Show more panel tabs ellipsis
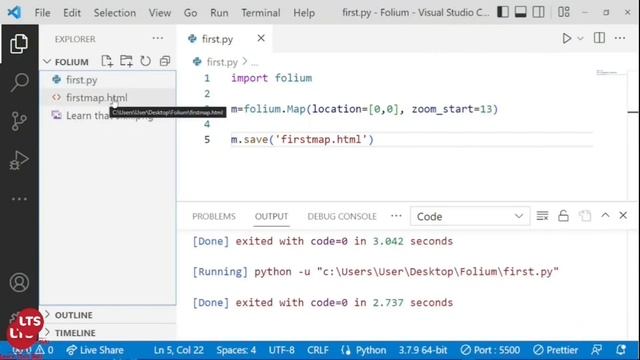This screenshot has width=640, height=360. (396, 216)
